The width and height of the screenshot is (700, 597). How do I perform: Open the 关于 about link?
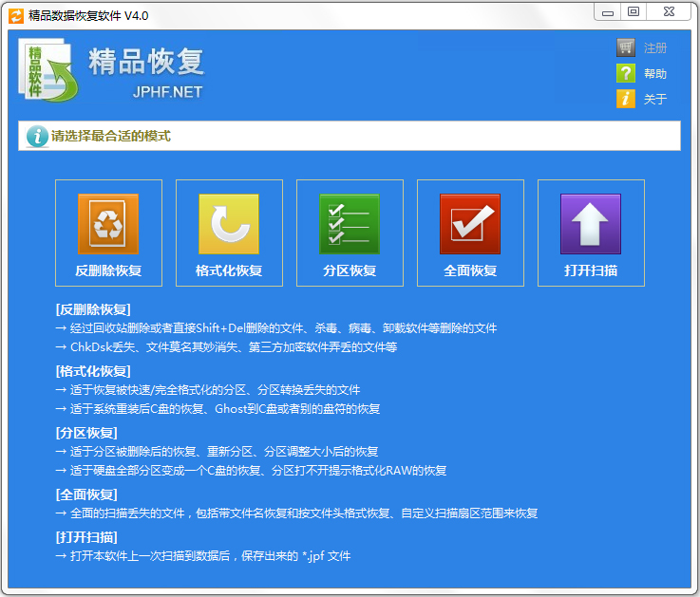pyautogui.click(x=655, y=99)
